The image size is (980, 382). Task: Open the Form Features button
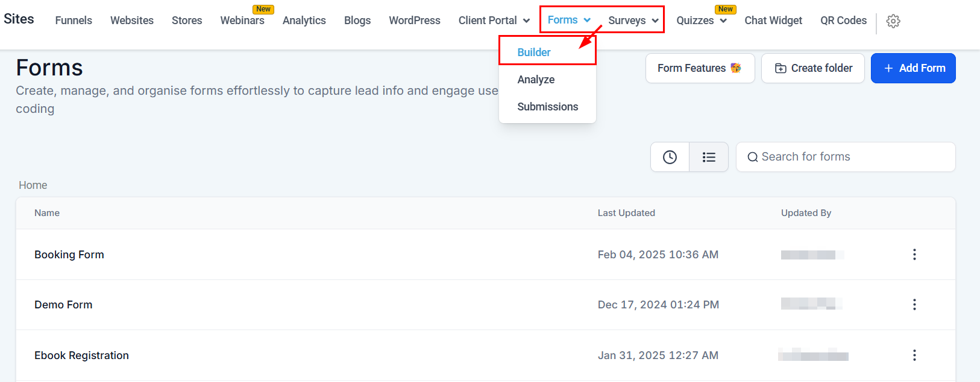click(x=700, y=68)
